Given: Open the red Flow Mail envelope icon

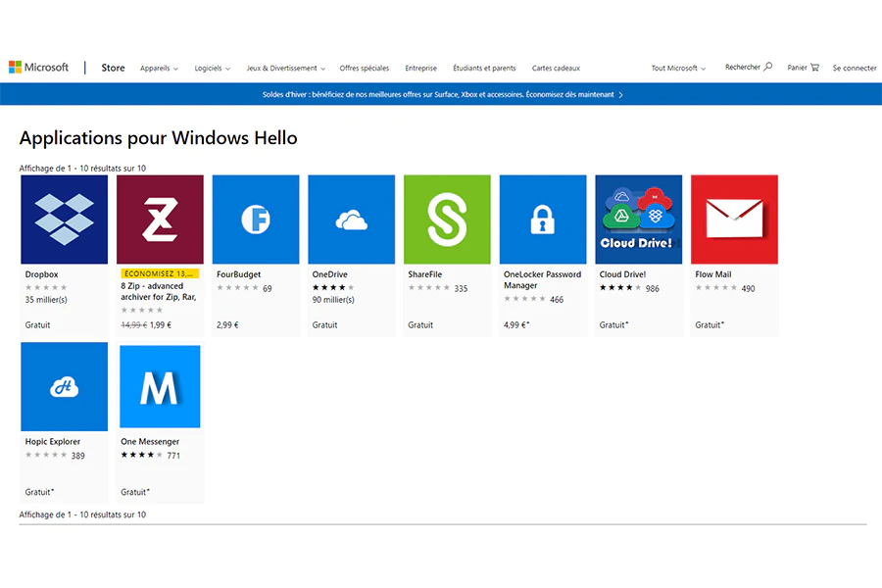Looking at the screenshot, I should [x=734, y=220].
